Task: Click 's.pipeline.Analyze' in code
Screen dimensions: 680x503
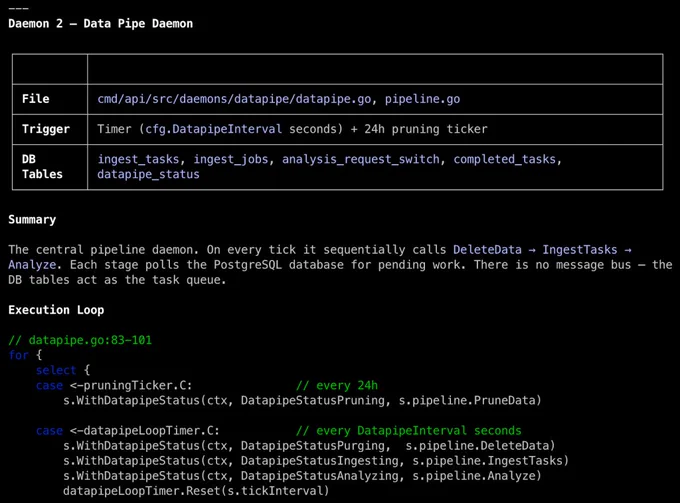Action: (474, 476)
